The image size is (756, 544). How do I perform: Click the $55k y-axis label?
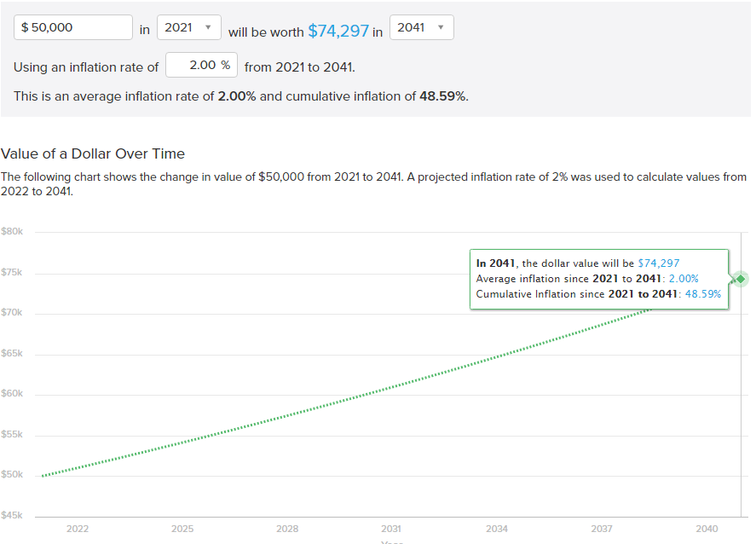(12, 435)
